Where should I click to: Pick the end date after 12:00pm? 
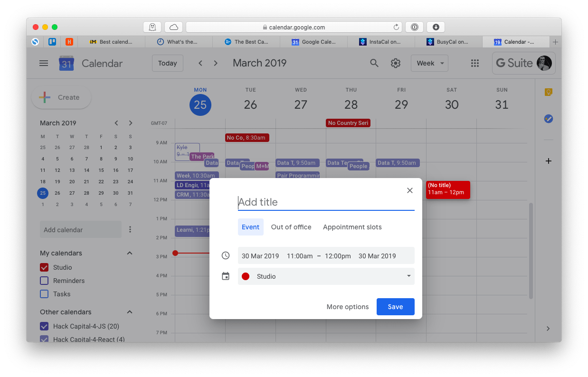tap(377, 256)
